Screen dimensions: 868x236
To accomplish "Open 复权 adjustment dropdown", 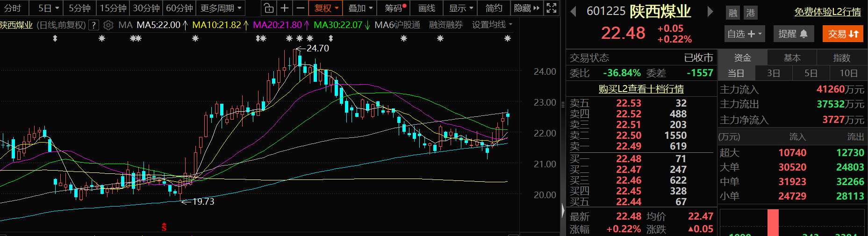I will coord(326,8).
